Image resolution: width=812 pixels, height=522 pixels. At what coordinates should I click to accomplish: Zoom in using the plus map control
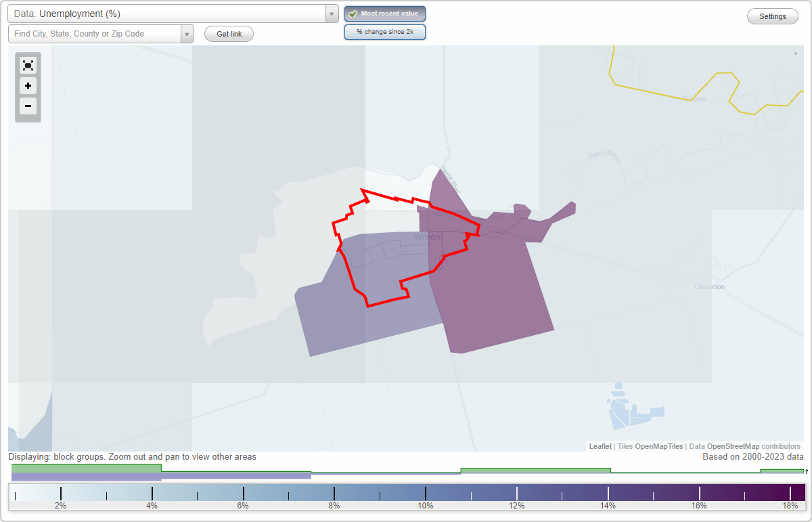pos(28,85)
